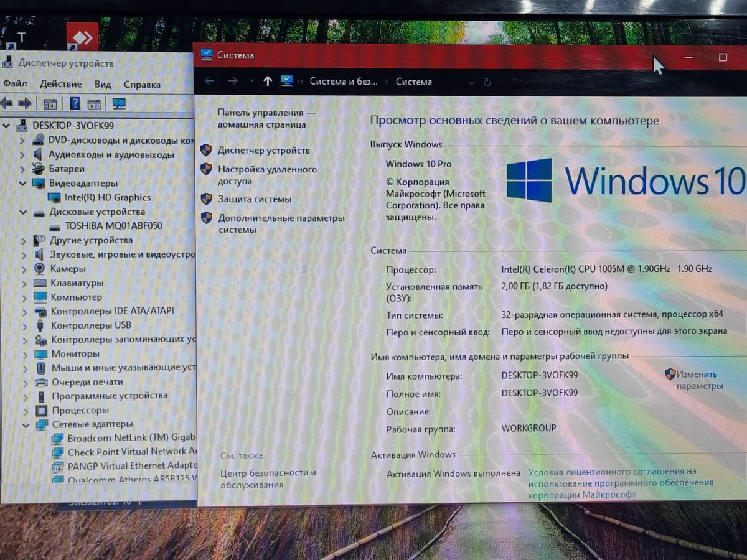747x560 pixels.
Task: Select TOSHIBA MQ01ABF050 disk drive
Action: click(113, 225)
